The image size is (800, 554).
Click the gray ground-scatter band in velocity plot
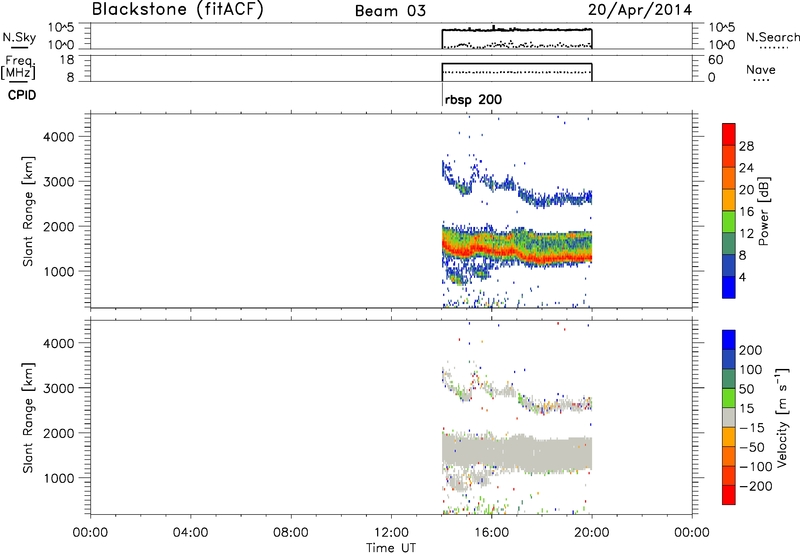pos(517,452)
